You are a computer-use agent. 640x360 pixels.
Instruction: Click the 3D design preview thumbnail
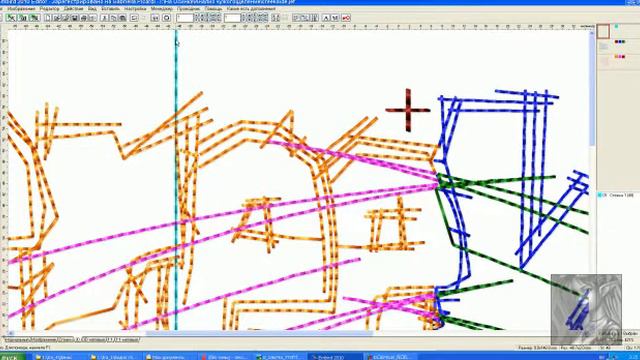point(586,309)
